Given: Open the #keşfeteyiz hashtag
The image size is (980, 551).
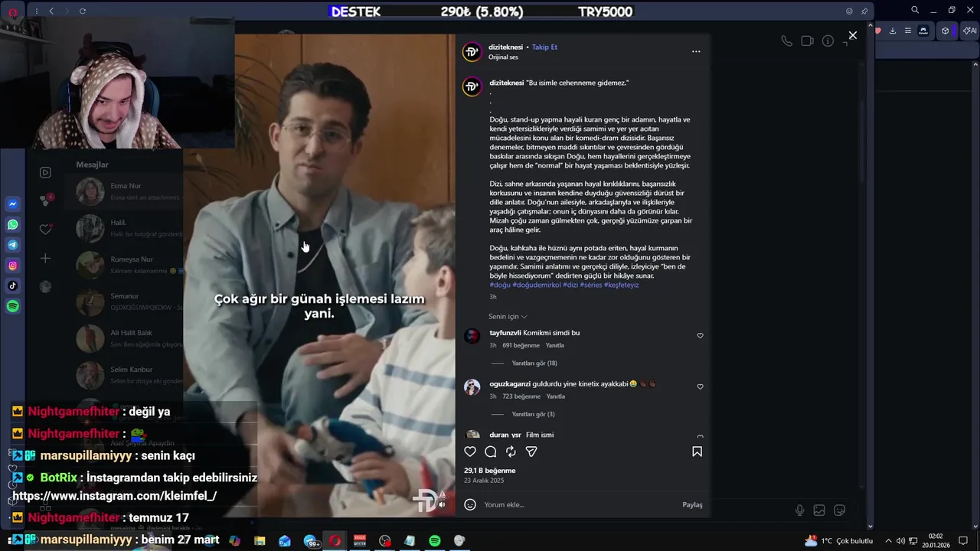Looking at the screenshot, I should [621, 285].
